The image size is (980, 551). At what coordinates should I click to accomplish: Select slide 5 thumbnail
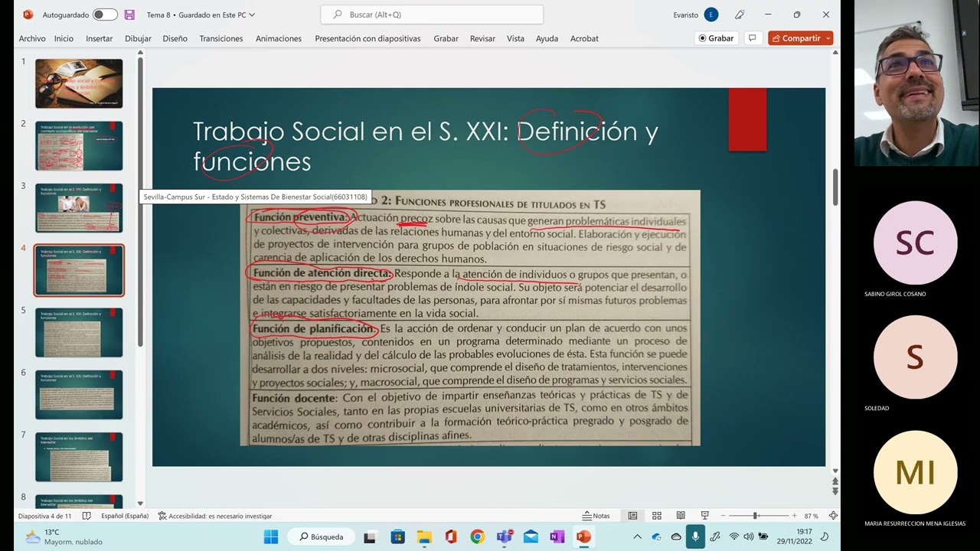[x=79, y=332]
